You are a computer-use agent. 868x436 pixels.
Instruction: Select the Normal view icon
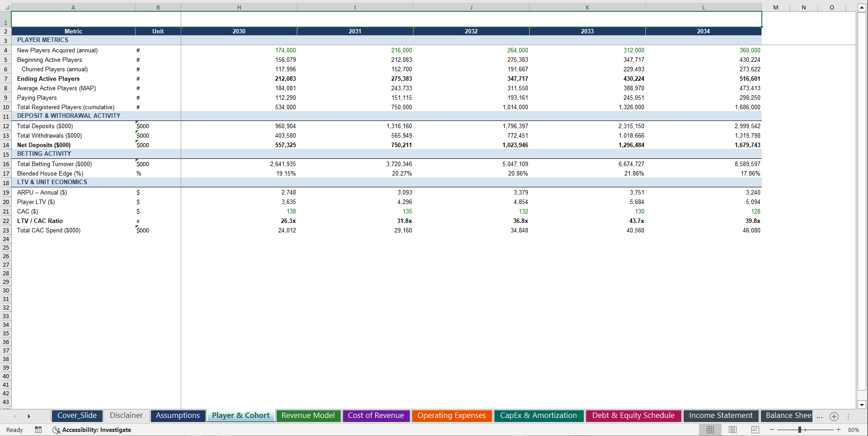point(710,430)
